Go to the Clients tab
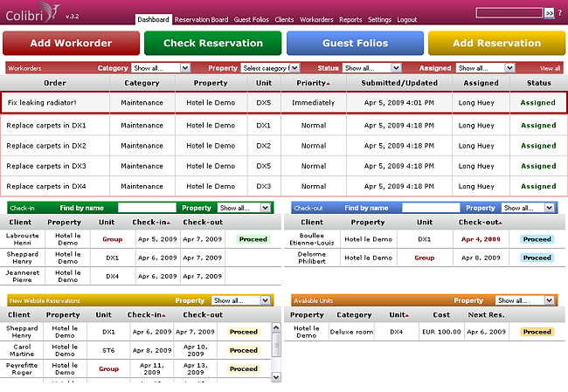The image size is (568, 392). (284, 19)
